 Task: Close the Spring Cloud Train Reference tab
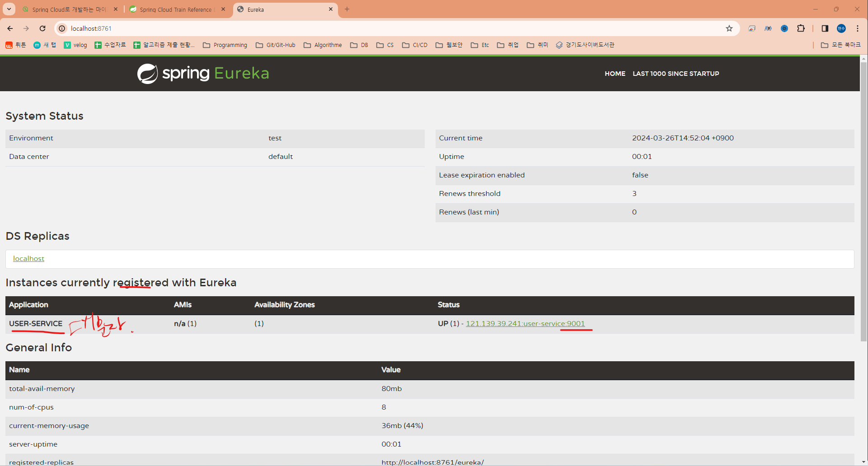223,9
